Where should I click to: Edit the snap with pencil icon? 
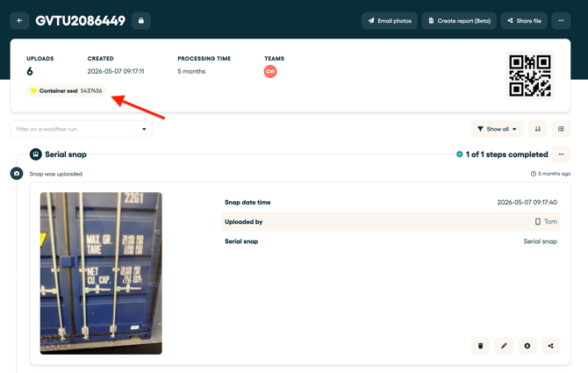pos(504,346)
